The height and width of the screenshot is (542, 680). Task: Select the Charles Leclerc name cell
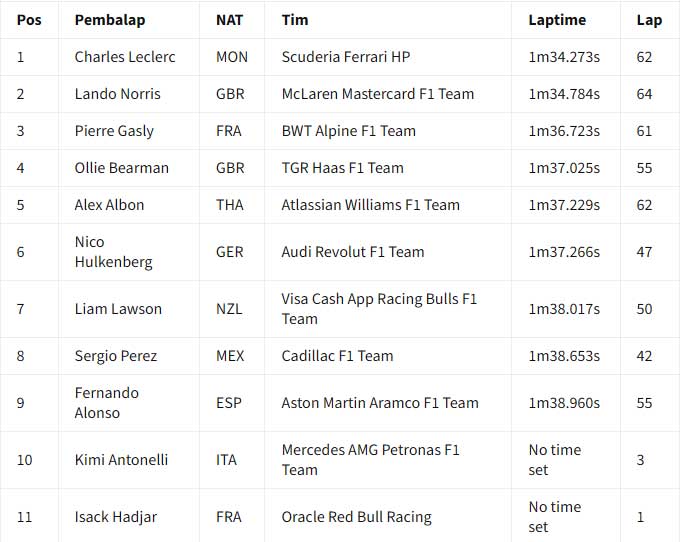125,57
